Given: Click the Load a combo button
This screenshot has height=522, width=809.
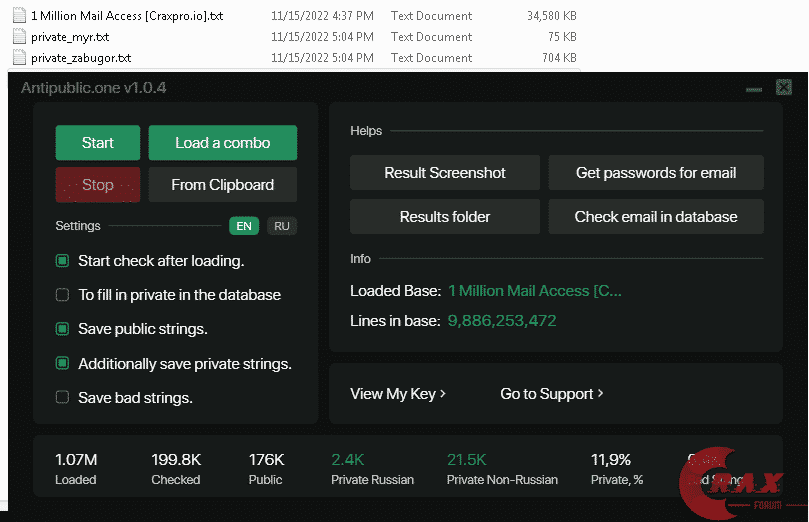Looking at the screenshot, I should 223,143.
